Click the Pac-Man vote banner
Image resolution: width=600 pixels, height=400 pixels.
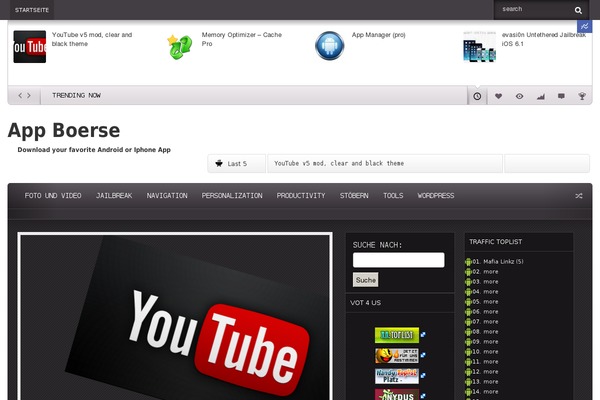[397, 356]
